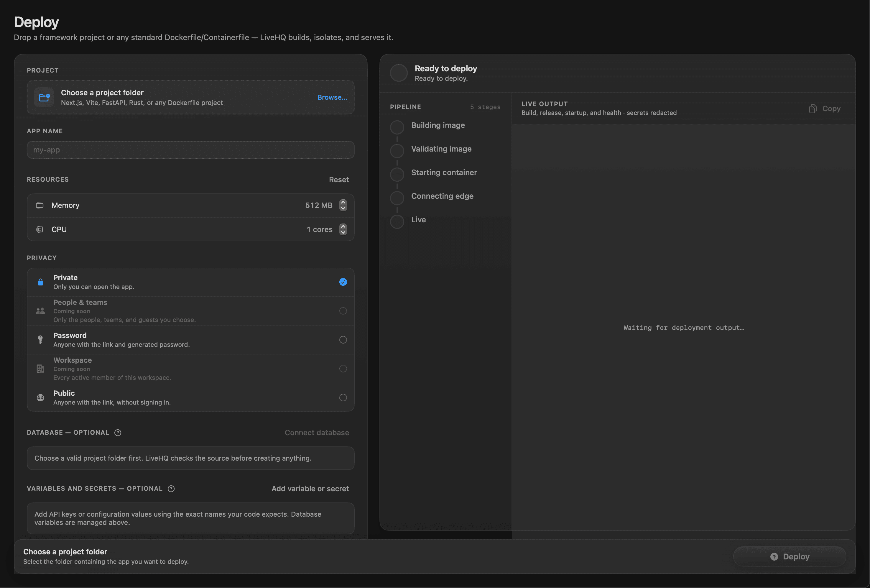Click the 'Add API keys or configuration values' hint

[190, 518]
